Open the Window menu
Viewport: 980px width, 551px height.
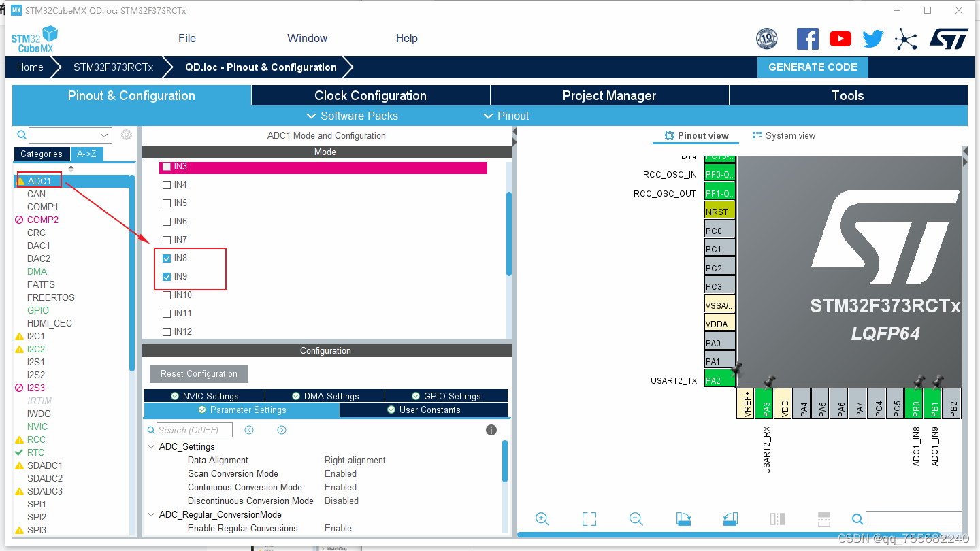(x=307, y=39)
